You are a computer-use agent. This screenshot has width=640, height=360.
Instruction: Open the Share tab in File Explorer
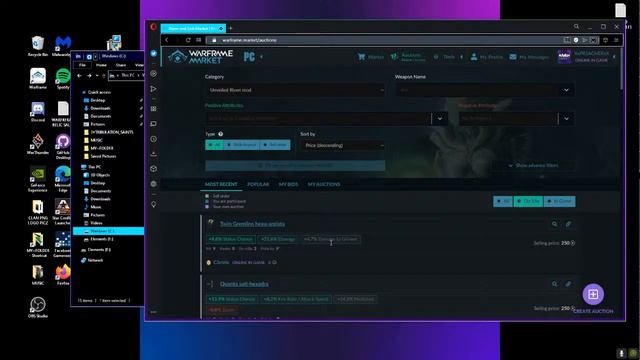point(121,65)
